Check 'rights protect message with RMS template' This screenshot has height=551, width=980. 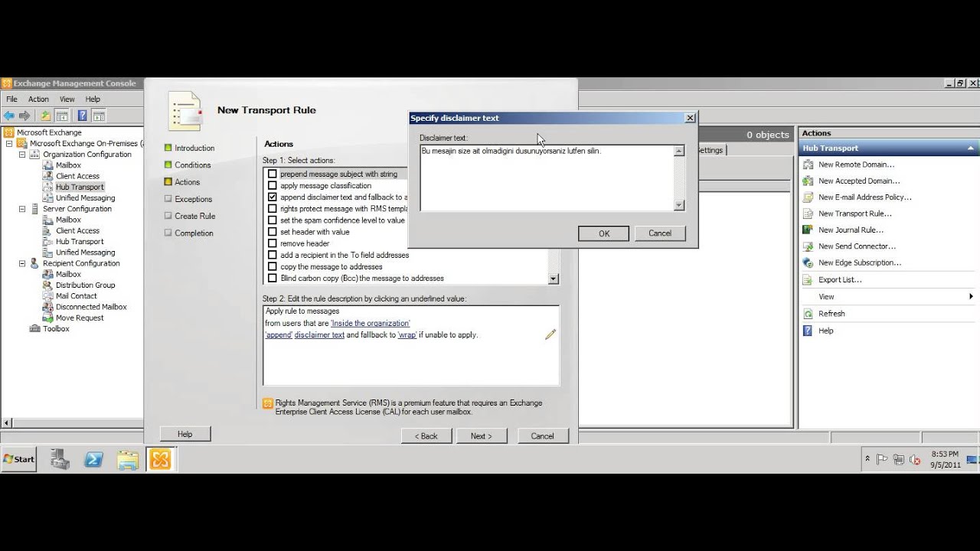coord(273,208)
